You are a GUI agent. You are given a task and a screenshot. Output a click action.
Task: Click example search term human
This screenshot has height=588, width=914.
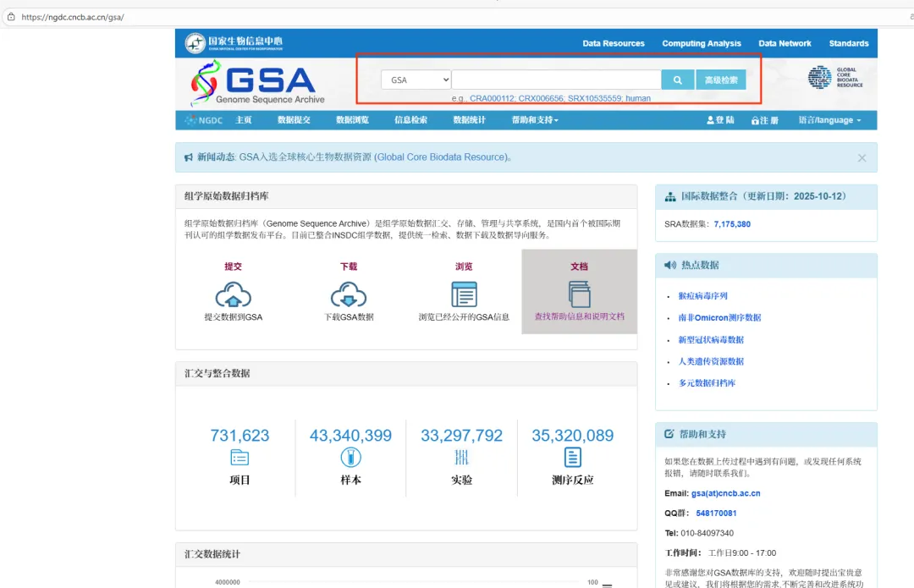[x=638, y=98]
